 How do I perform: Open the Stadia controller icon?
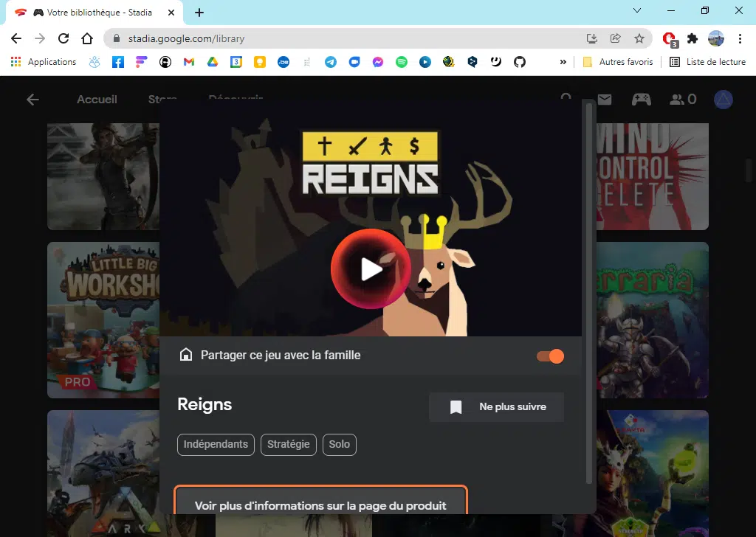[x=642, y=100]
